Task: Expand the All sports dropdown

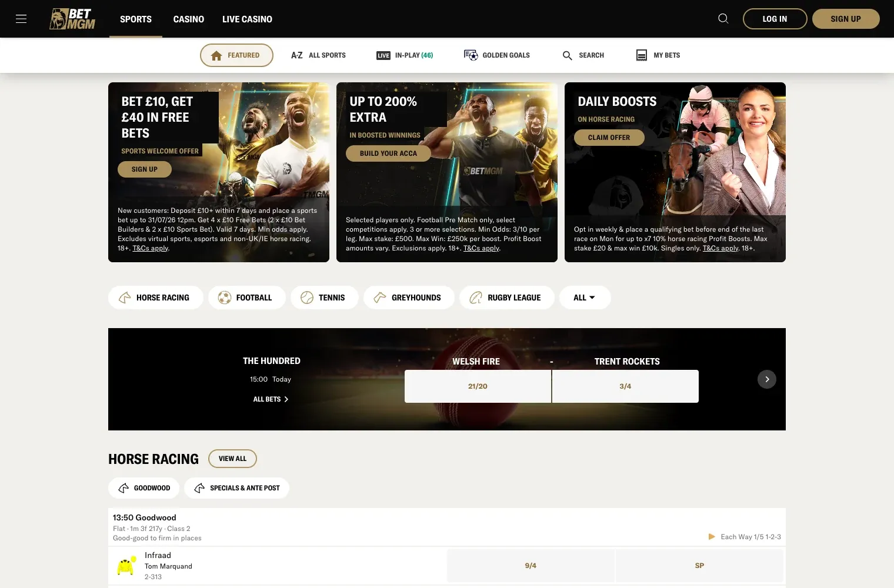Action: click(x=585, y=298)
